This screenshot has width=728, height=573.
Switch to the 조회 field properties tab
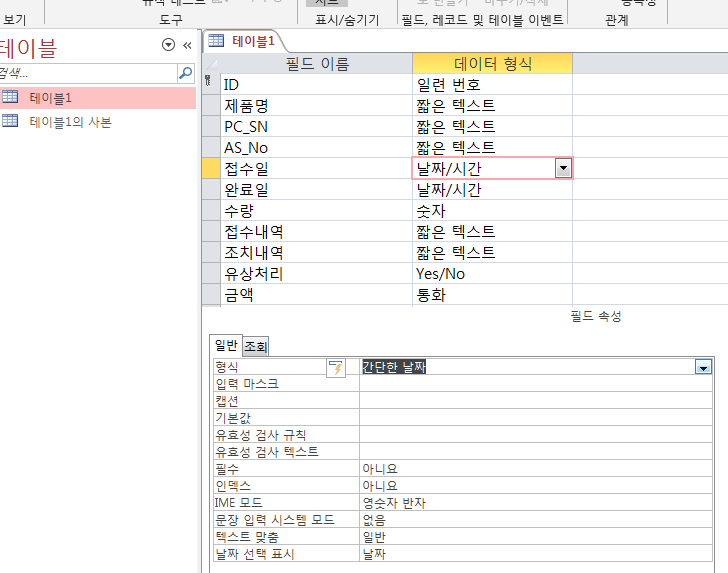(255, 346)
